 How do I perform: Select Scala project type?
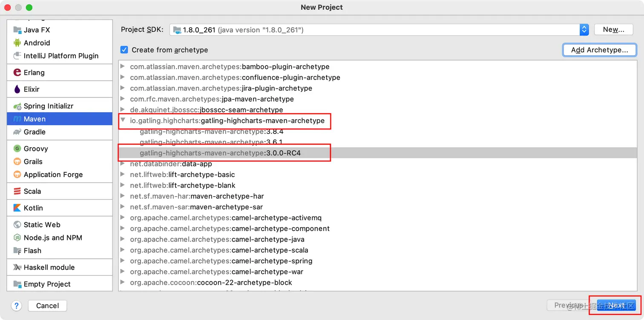point(60,191)
